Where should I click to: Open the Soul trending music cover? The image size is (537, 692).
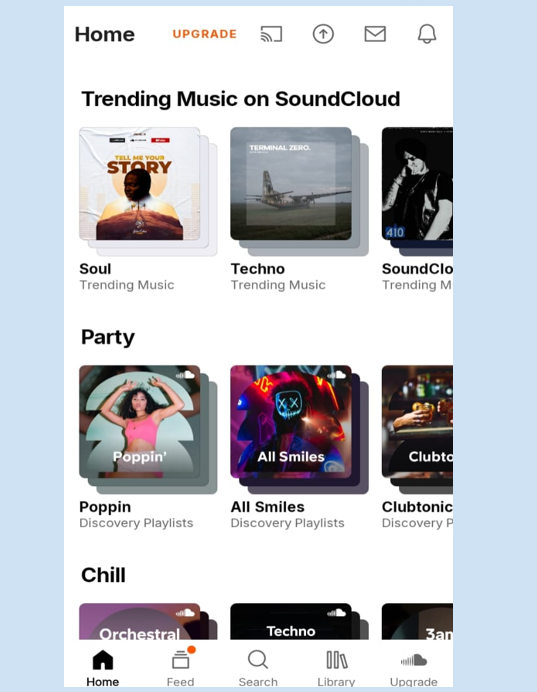pos(139,184)
